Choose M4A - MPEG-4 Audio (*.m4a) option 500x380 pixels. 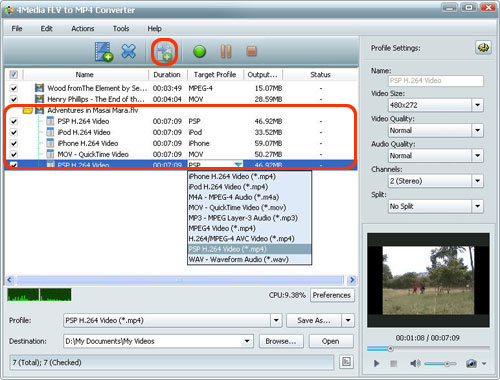click(x=249, y=197)
